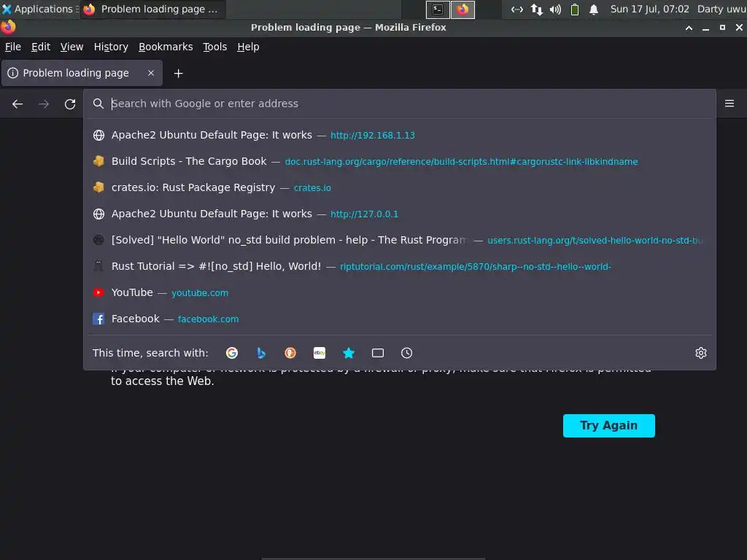Click YouTube favicon in suggestions
This screenshot has width=747, height=560.
coord(98,292)
